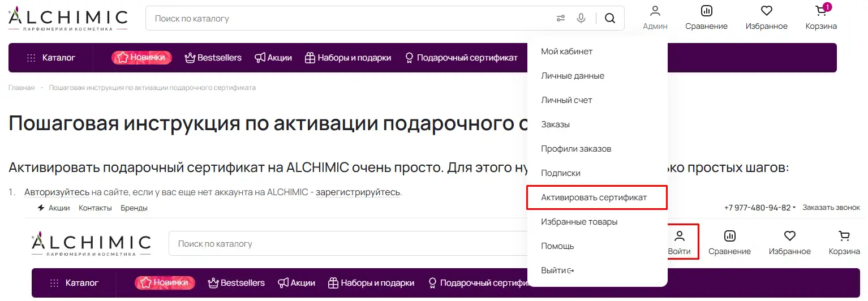
Task: Open the Сравнение comparison icon
Action: (x=706, y=18)
